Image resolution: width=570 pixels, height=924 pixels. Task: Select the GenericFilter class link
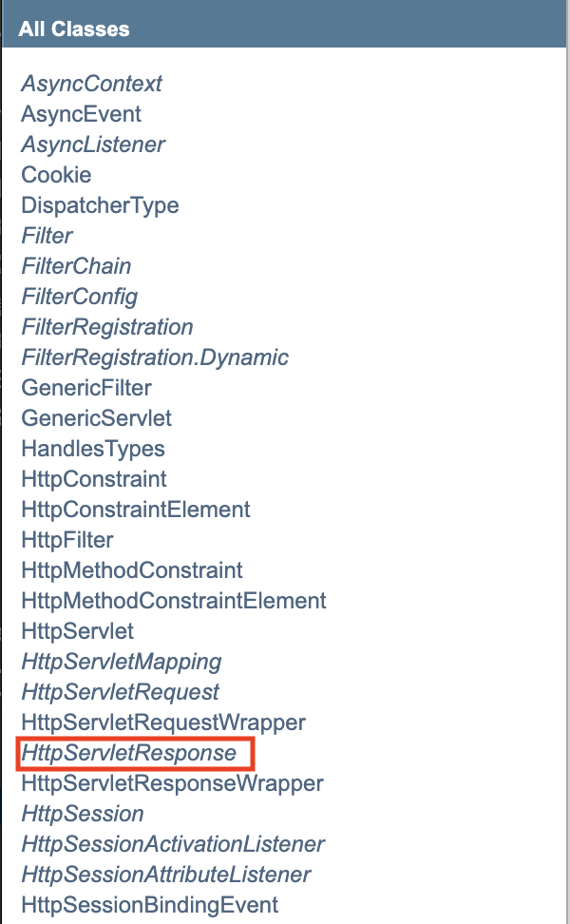(85, 388)
